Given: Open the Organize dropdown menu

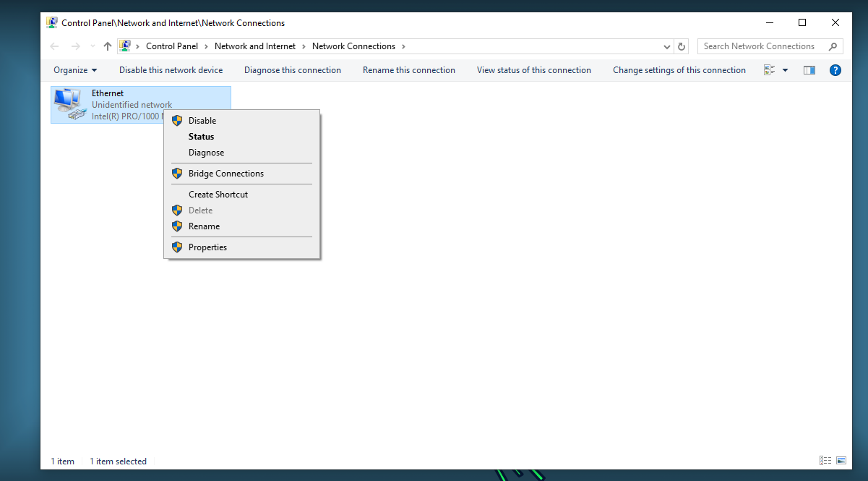Looking at the screenshot, I should (x=75, y=70).
